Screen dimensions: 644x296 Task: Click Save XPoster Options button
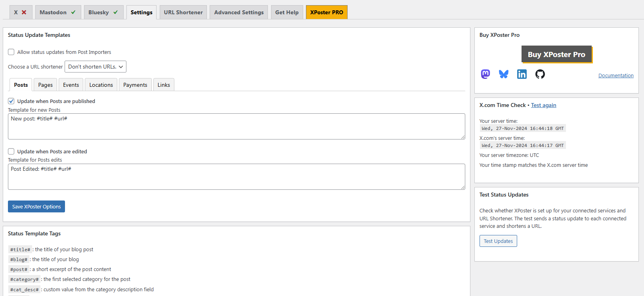pyautogui.click(x=36, y=206)
